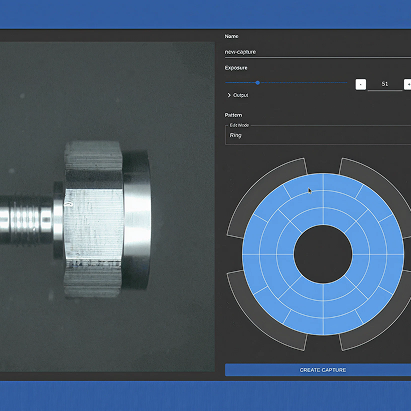This screenshot has height=411, width=411.
Task: Decrease exposure with the minus button
Action: pos(361,84)
